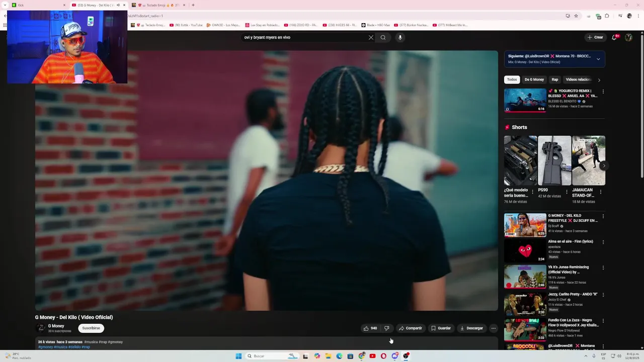Dislike the video with thumbs-down icon
The width and height of the screenshot is (644, 362).
coord(386,328)
